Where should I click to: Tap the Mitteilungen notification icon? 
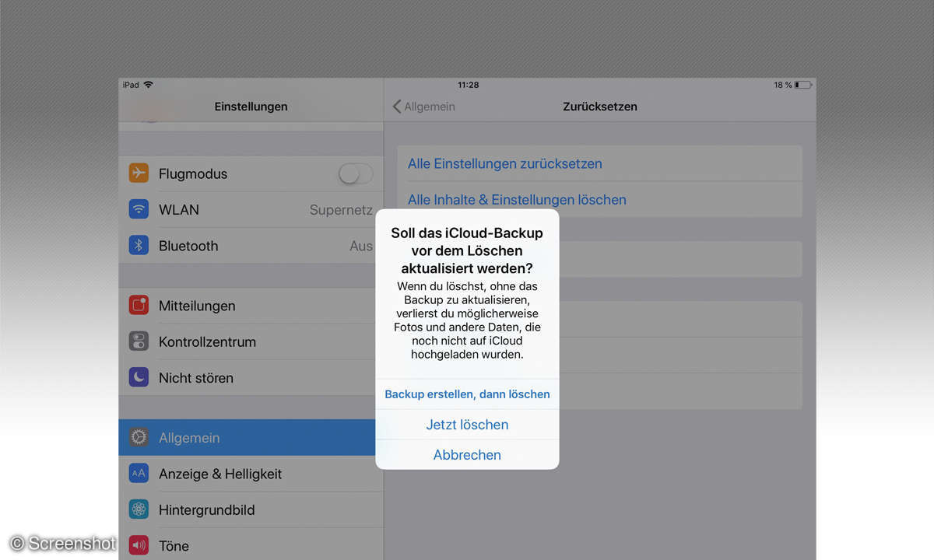[139, 306]
